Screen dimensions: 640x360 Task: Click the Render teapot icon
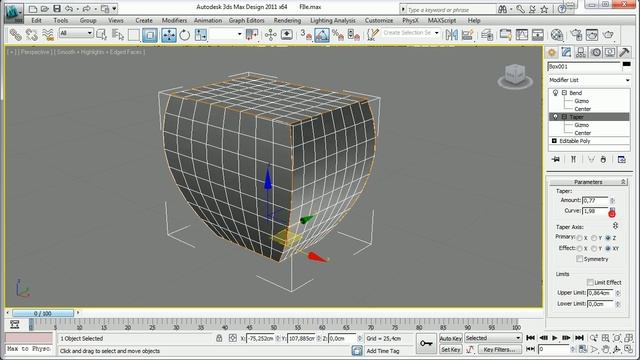coord(608,35)
